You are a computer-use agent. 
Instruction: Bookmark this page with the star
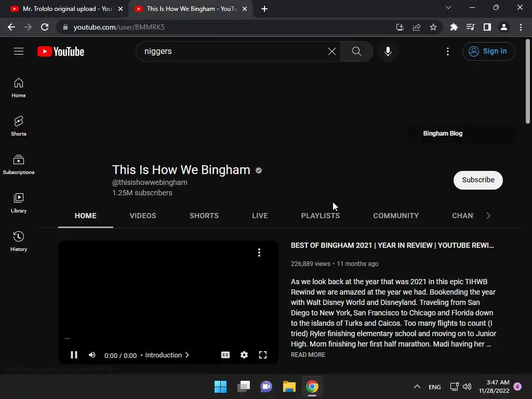coord(433,27)
